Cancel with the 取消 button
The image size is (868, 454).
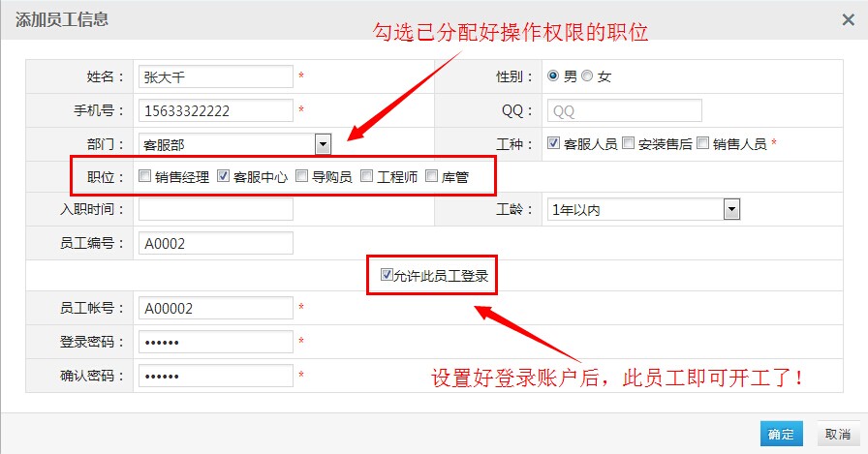point(838,434)
